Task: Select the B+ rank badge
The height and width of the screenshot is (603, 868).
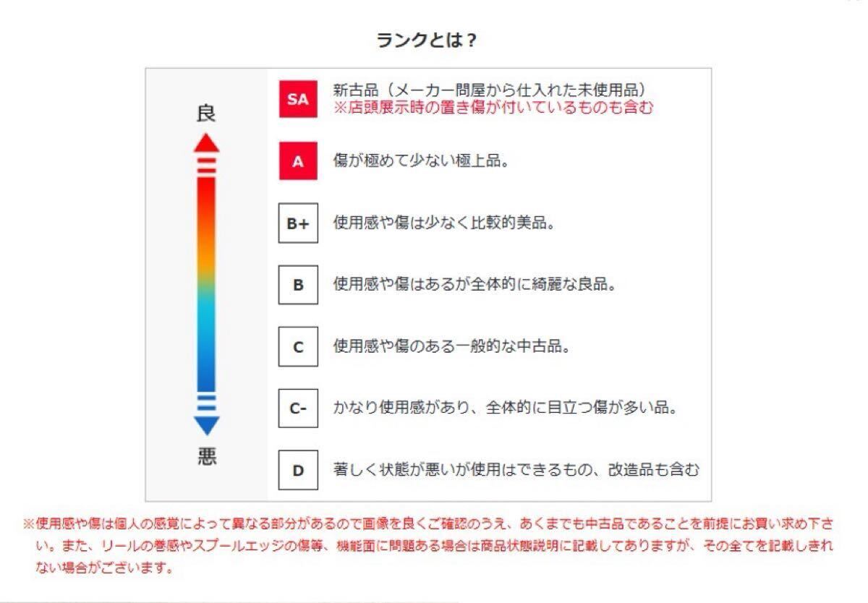Action: (298, 223)
